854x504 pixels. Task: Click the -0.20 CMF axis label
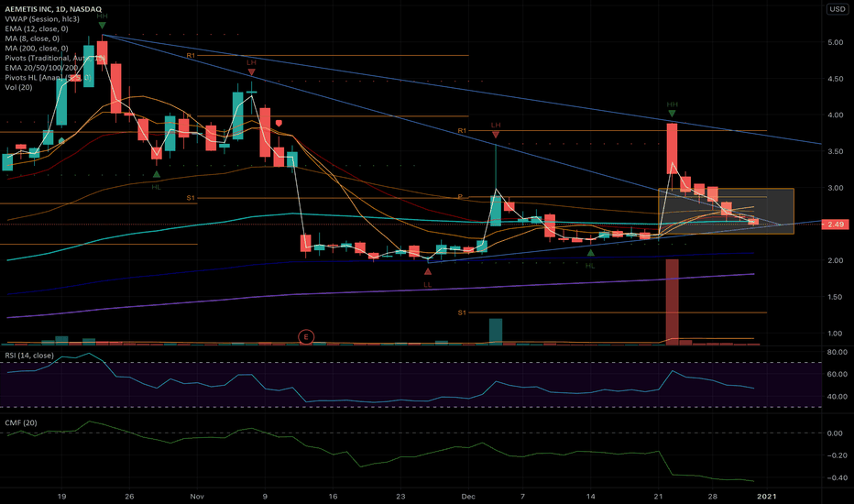(838, 455)
